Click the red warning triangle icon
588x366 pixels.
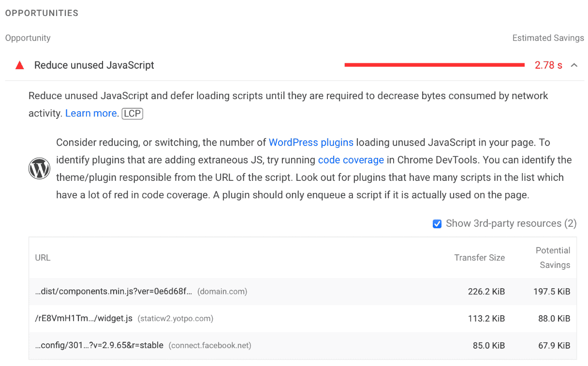tap(19, 65)
